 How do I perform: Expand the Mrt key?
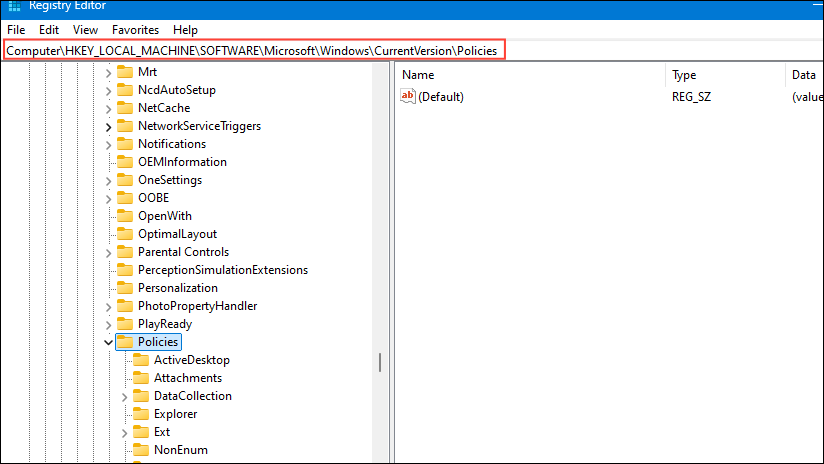tap(108, 73)
